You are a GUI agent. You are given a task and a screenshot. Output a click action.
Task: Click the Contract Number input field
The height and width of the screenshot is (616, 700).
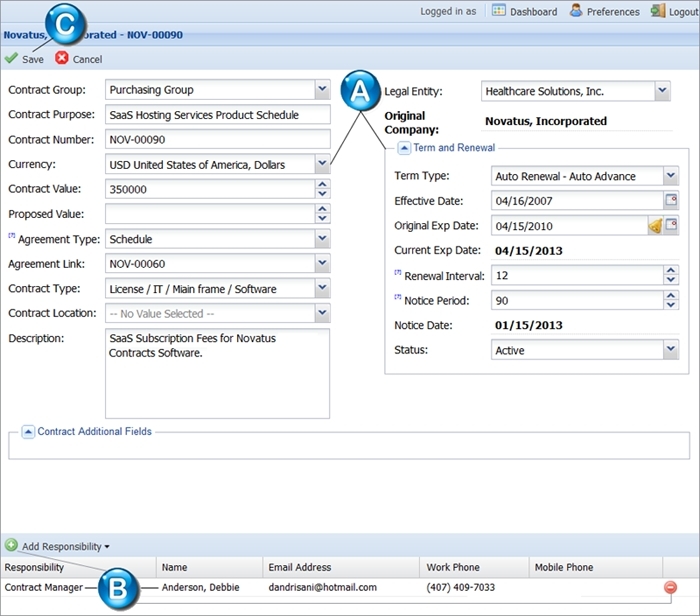click(218, 139)
